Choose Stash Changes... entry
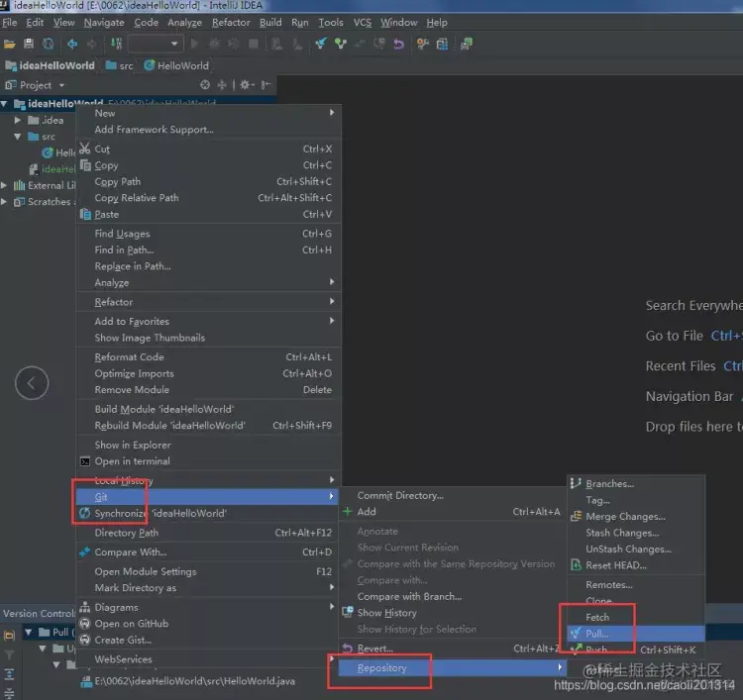 [636, 533]
